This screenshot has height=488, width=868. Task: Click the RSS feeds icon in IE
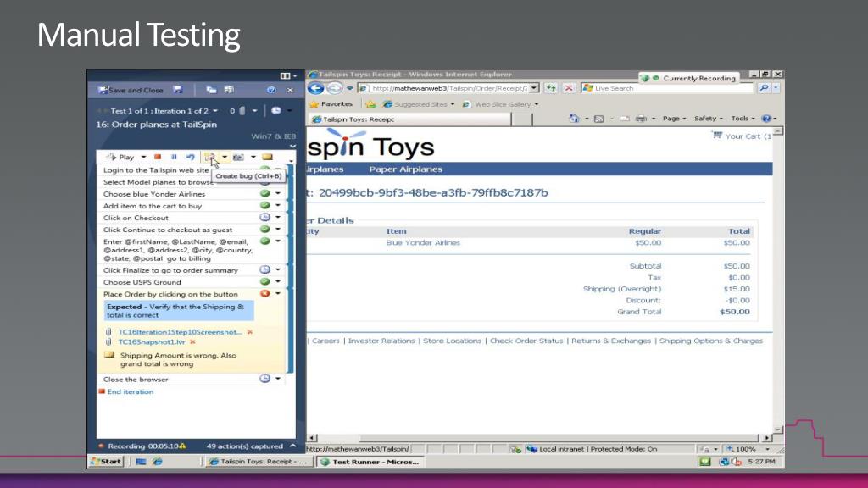click(x=598, y=119)
